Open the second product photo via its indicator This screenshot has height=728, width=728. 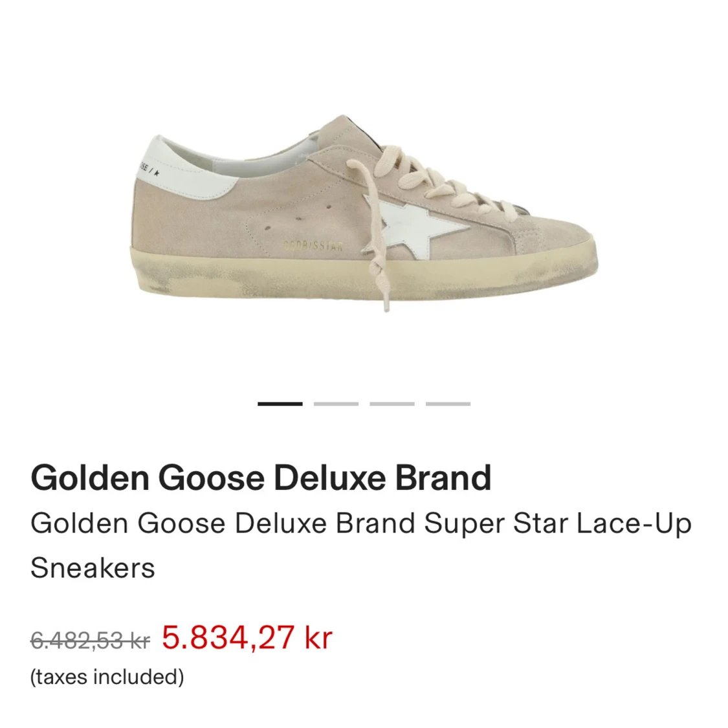tap(335, 404)
